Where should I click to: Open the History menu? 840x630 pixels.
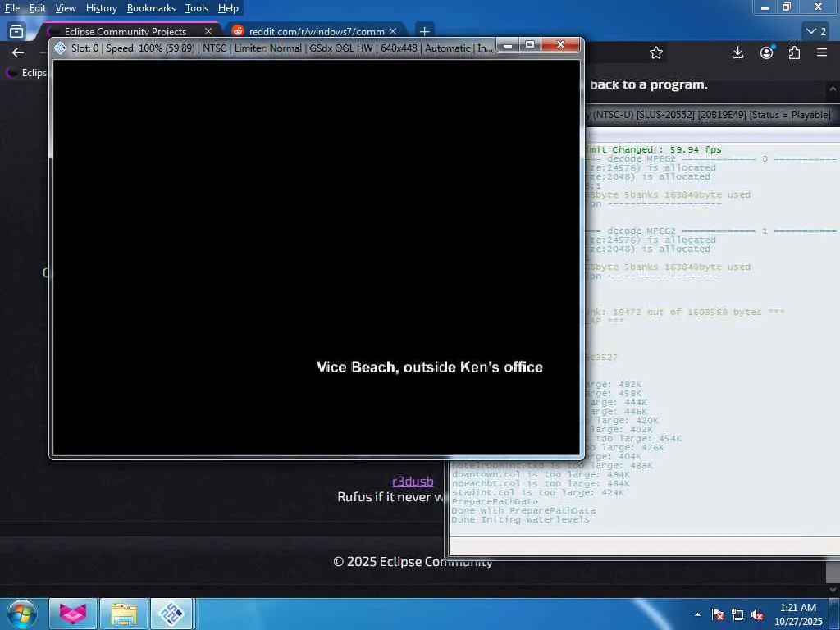click(101, 8)
